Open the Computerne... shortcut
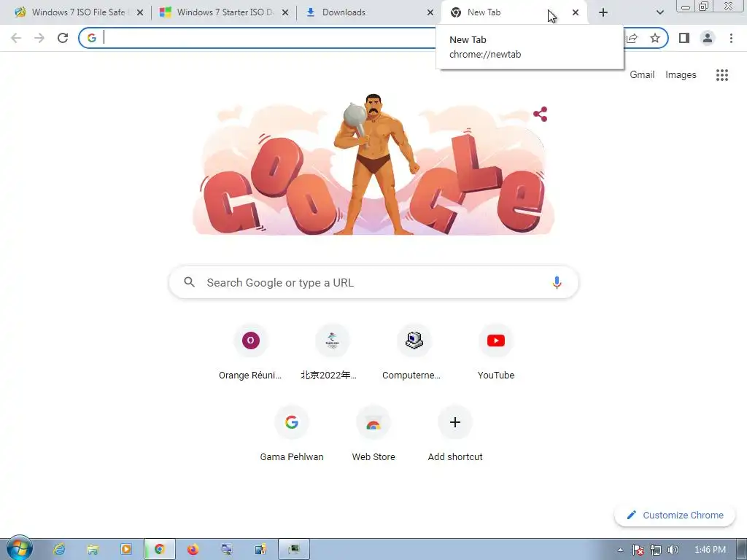Viewport: 747px width, 560px height. click(414, 352)
